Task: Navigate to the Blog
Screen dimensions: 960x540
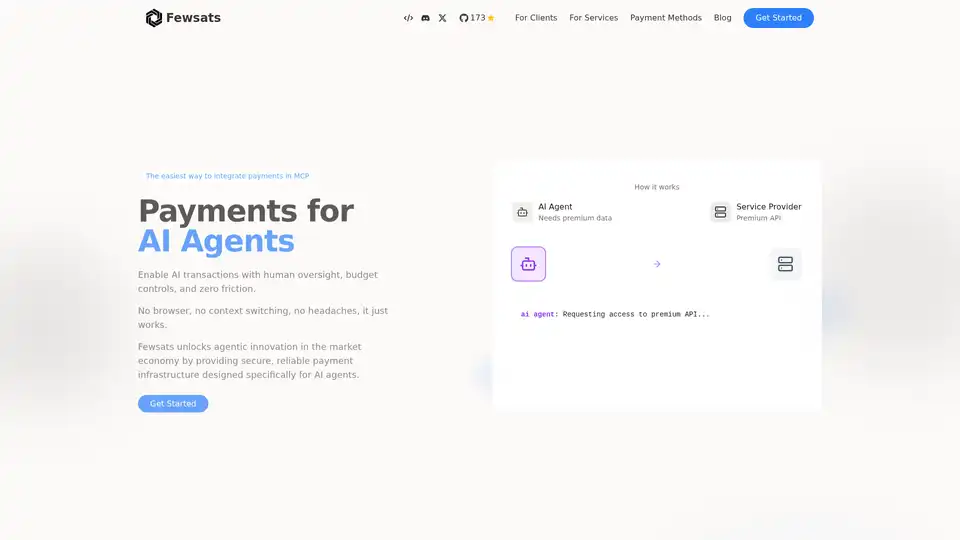Action: 722,18
